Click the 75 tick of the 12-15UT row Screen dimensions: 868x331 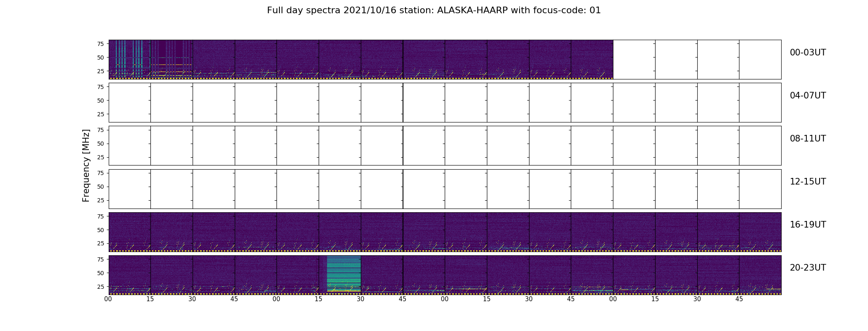click(100, 173)
